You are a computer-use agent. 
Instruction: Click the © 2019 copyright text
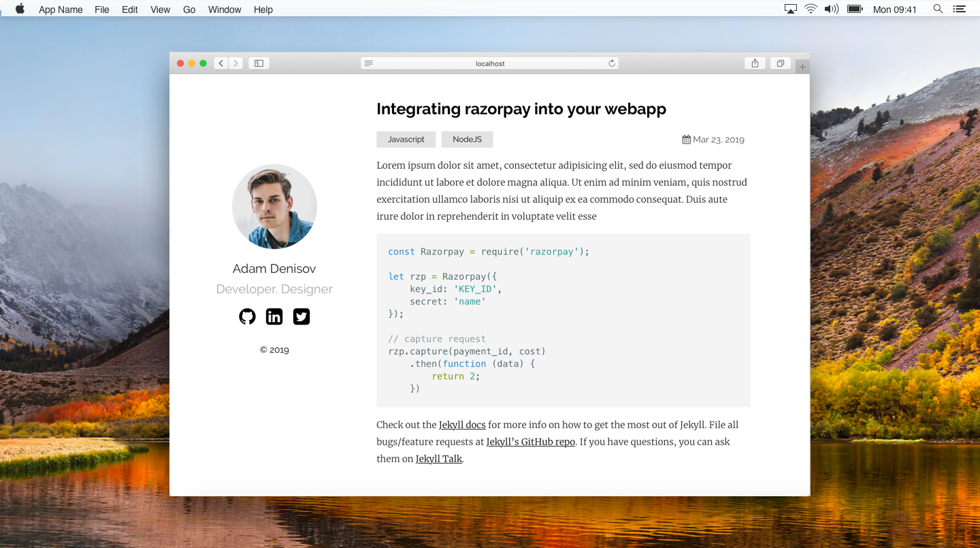(x=274, y=350)
